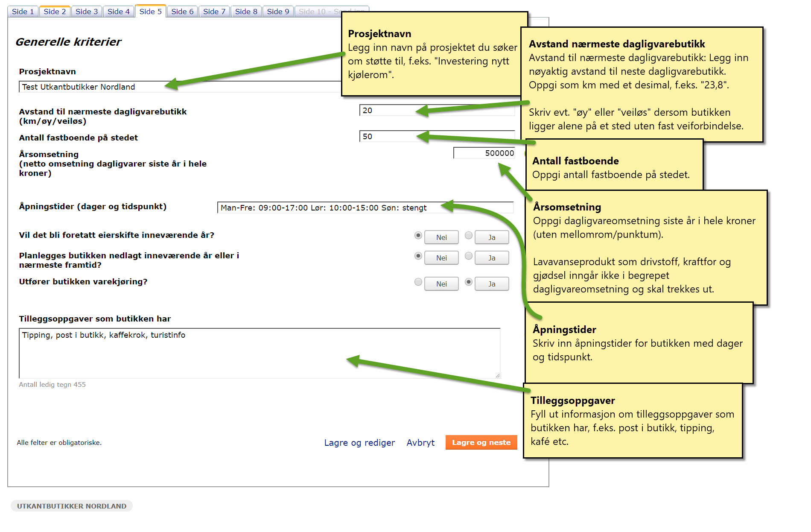The width and height of the screenshot is (811, 532).
Task: Focus the distance to nearest grocery store field
Action: click(x=437, y=110)
